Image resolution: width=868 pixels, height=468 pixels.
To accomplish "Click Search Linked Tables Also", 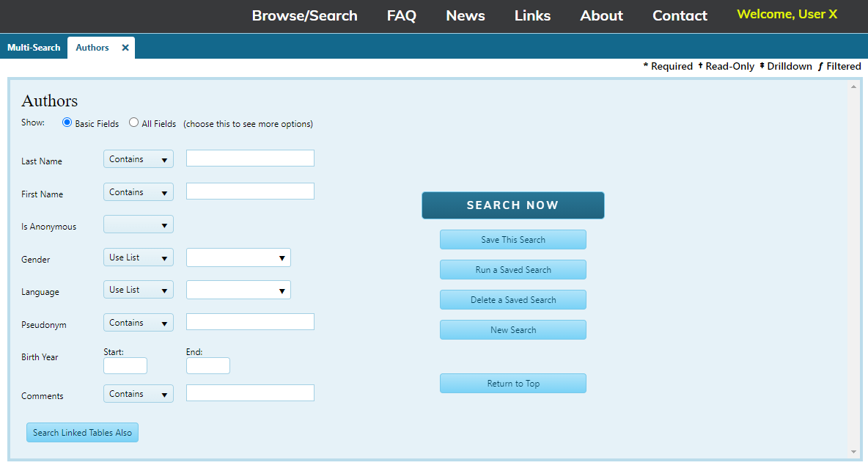I will pyautogui.click(x=82, y=433).
